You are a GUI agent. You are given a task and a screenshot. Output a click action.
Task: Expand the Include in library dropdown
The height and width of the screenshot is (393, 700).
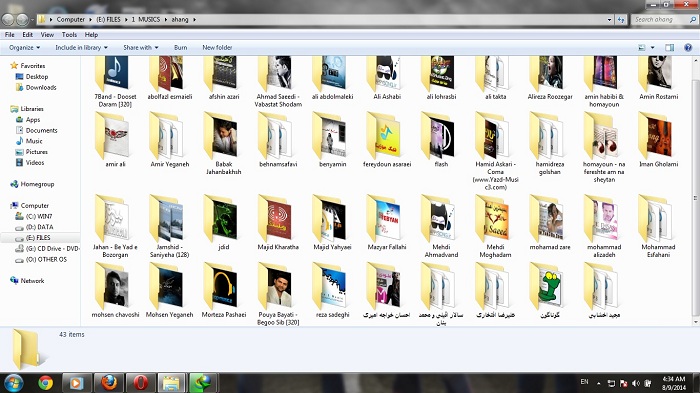tap(81, 47)
